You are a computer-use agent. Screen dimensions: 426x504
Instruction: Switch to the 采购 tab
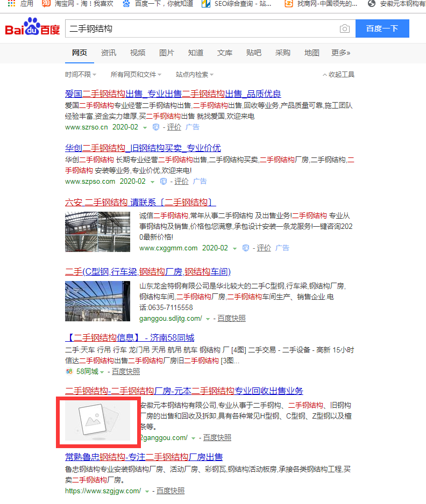click(282, 53)
